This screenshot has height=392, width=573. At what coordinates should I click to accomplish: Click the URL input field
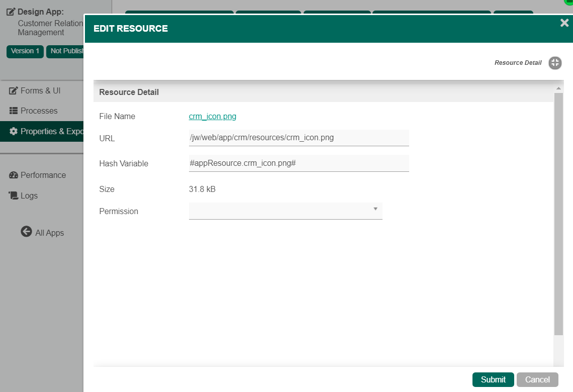coord(299,138)
